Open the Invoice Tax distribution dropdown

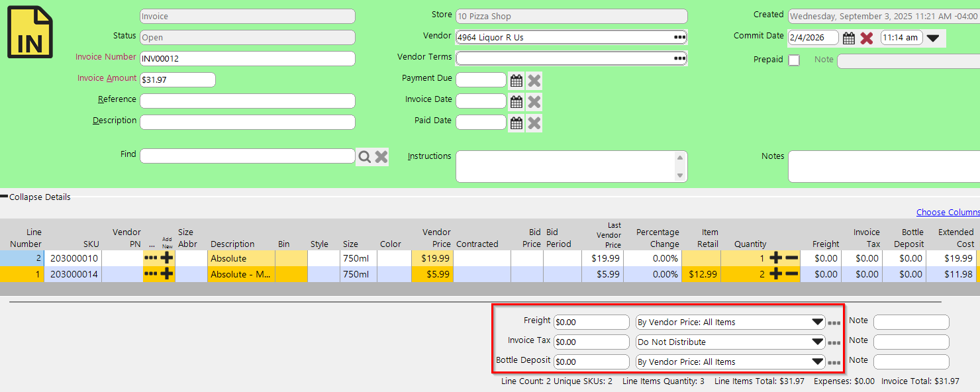coord(817,342)
